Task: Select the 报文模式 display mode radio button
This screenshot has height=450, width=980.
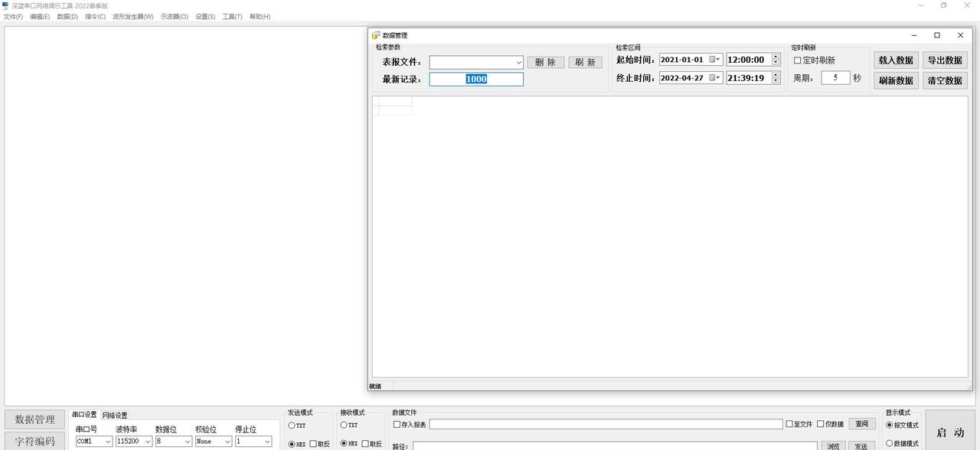Action: (890, 426)
